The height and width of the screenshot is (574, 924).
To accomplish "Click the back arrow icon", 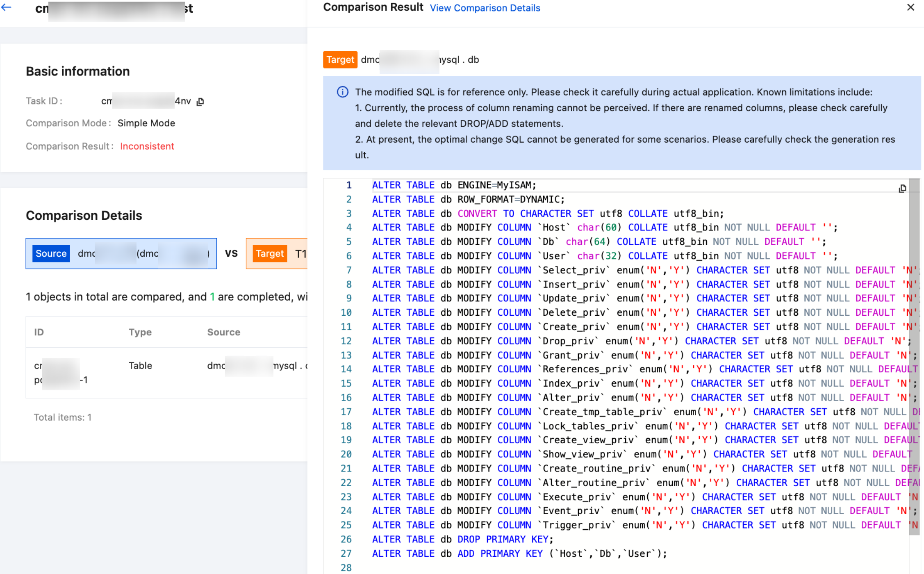I will point(7,7).
